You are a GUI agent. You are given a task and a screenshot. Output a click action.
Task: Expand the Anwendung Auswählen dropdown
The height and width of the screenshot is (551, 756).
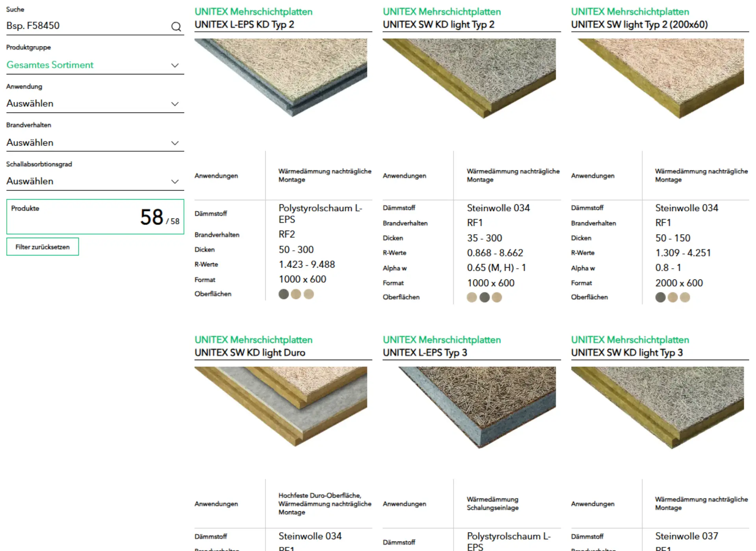95,104
